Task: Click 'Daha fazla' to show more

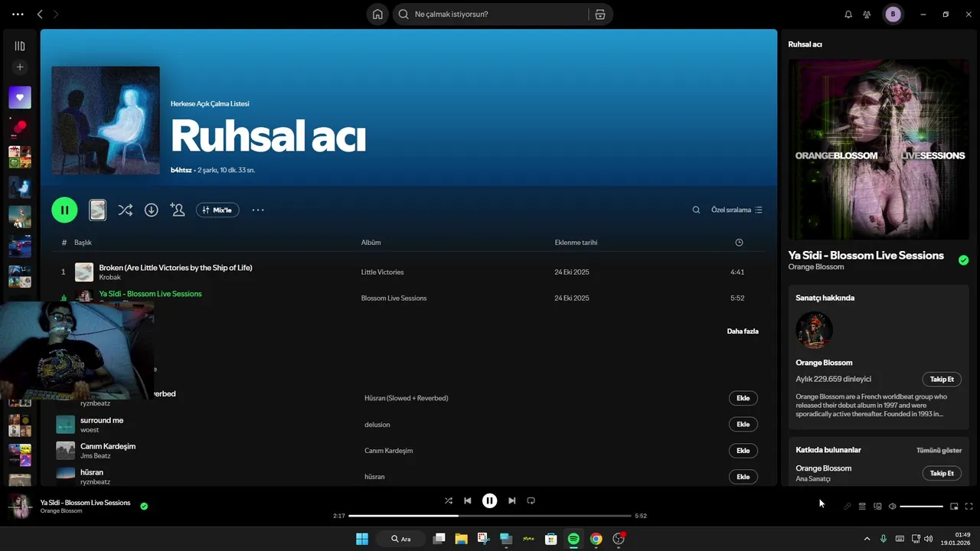Action: pyautogui.click(x=743, y=331)
